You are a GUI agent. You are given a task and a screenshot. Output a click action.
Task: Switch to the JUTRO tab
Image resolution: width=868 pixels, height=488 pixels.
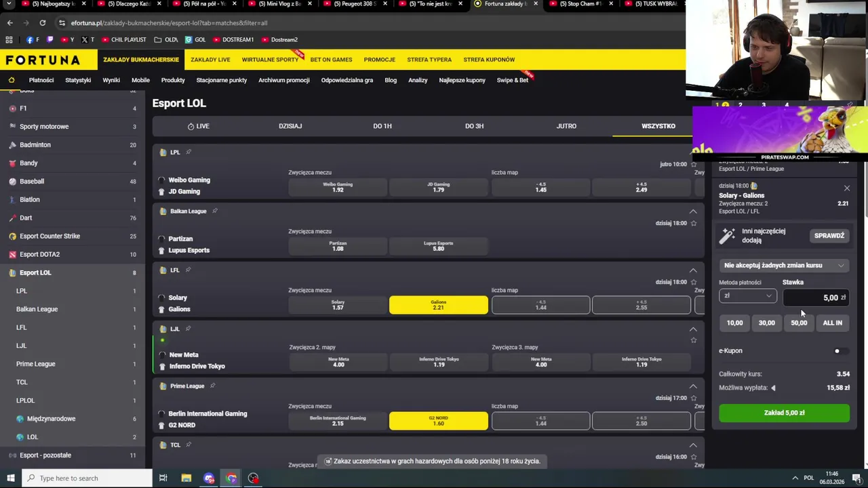566,126
